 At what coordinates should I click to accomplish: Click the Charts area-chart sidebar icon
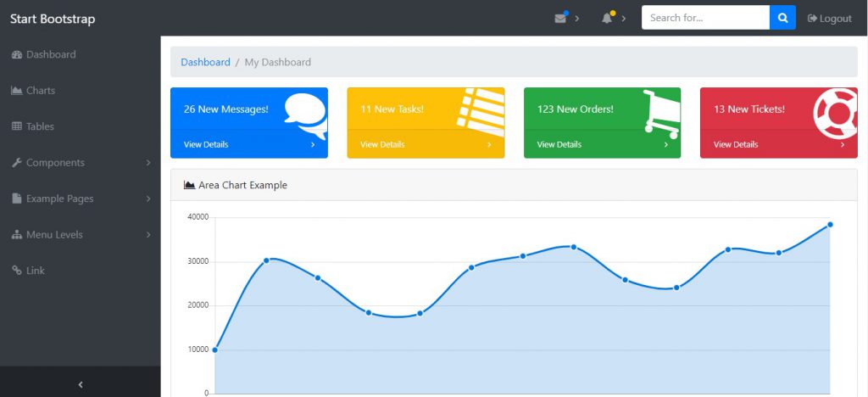pyautogui.click(x=17, y=91)
